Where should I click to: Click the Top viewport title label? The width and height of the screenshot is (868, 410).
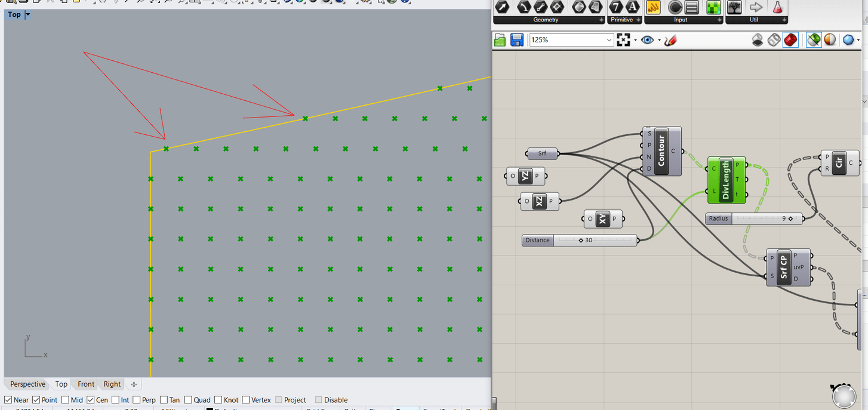click(x=14, y=14)
